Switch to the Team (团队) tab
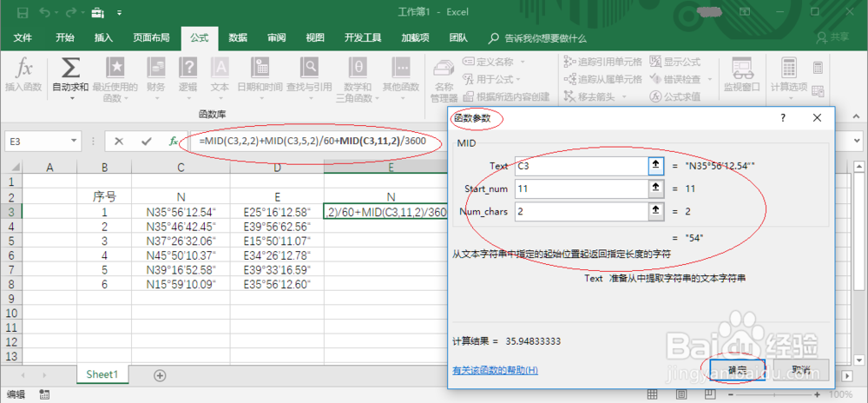Screen dimensions: 868x403 point(457,37)
